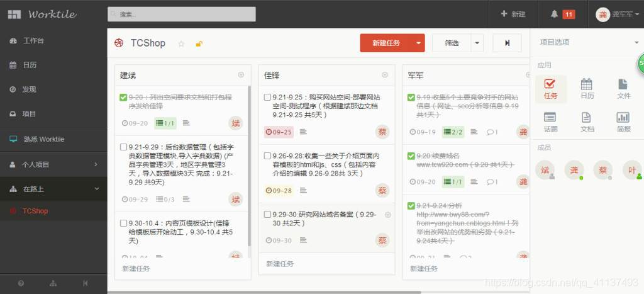The height and width of the screenshot is (294, 644).
Task: Click the red 新建任务 button
Action: point(387,43)
